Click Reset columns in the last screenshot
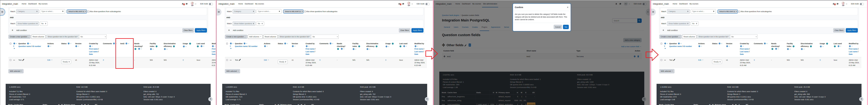The width and height of the screenshot is (868, 105). click(689, 37)
